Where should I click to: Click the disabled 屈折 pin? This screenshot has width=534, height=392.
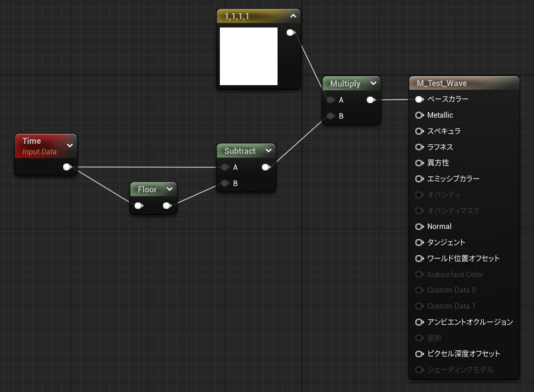[420, 338]
